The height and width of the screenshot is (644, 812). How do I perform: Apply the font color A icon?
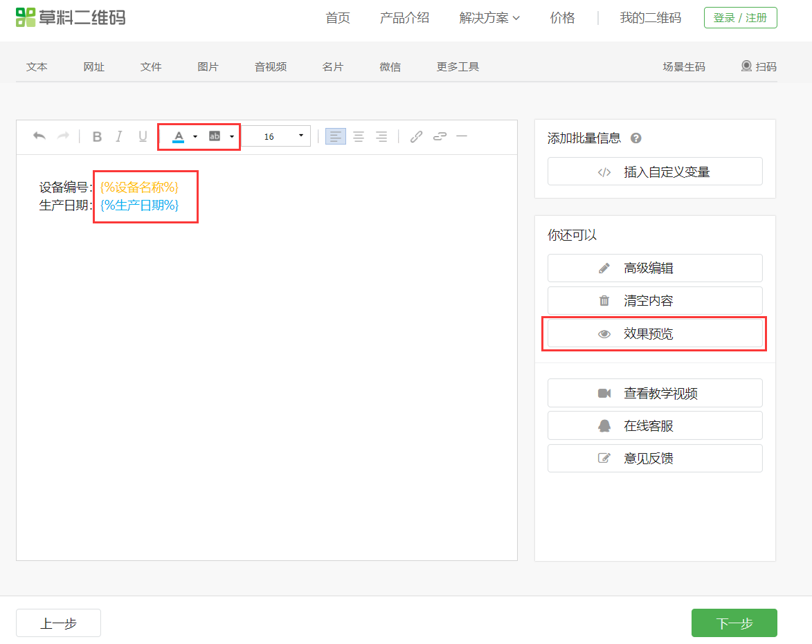(x=179, y=136)
